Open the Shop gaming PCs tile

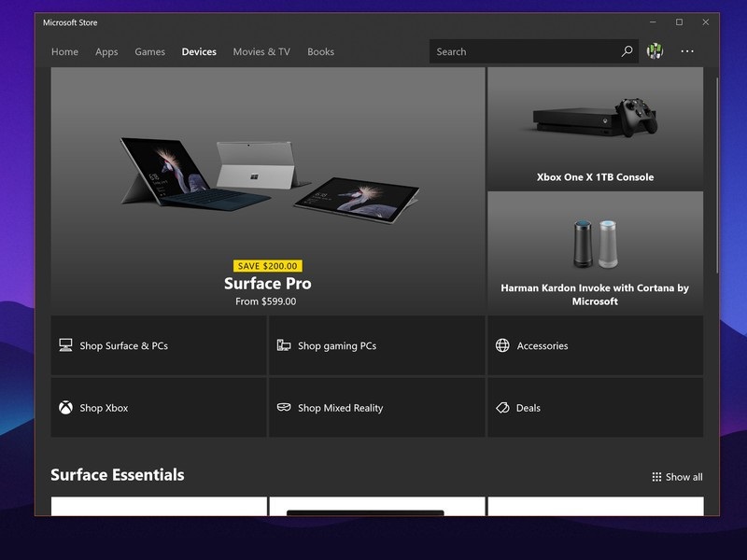point(377,345)
